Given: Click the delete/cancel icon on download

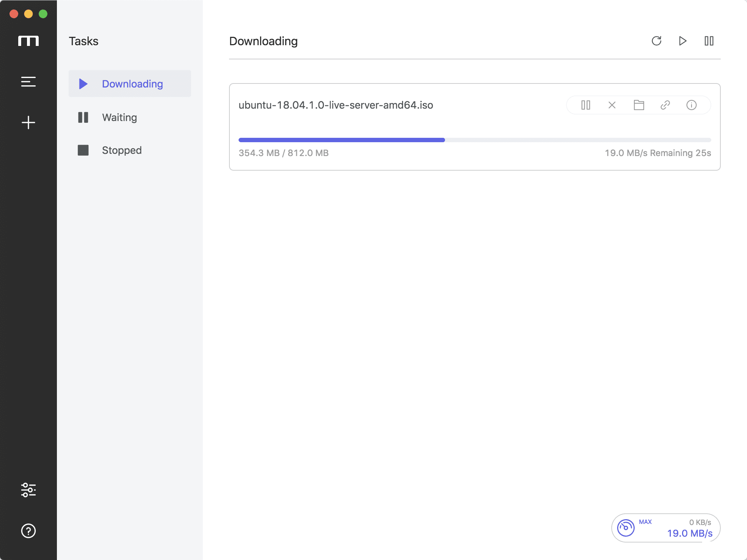Looking at the screenshot, I should tap(612, 105).
